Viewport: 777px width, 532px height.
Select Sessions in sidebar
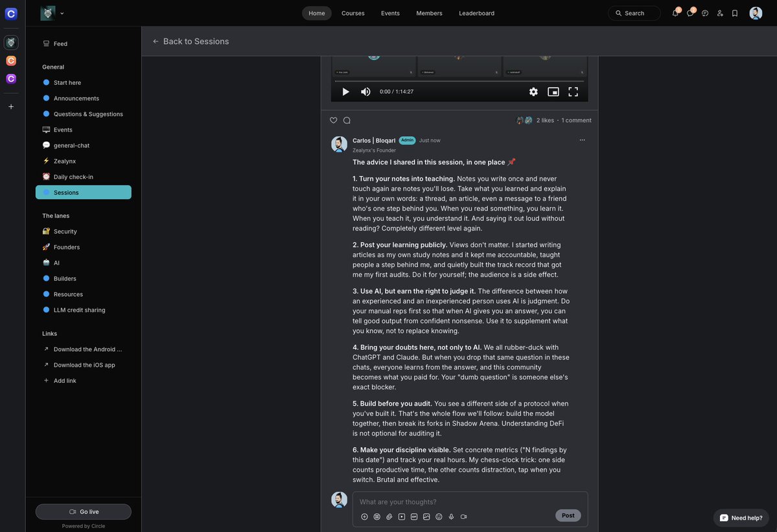[x=83, y=192]
